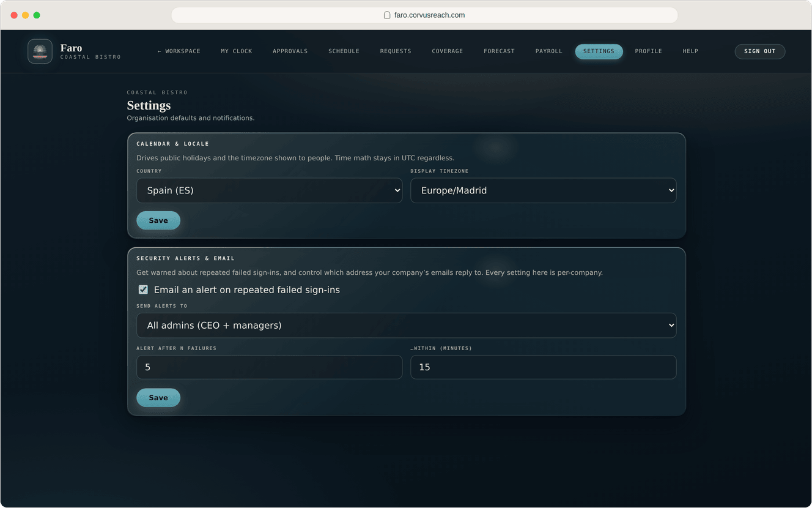
Task: Click the Alert After N Failures field
Action: [269, 367]
